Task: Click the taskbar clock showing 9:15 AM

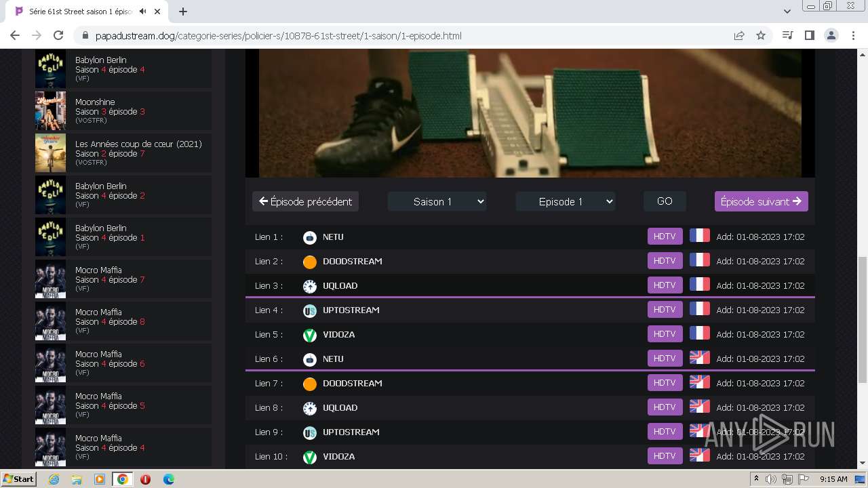Action: coord(833,479)
